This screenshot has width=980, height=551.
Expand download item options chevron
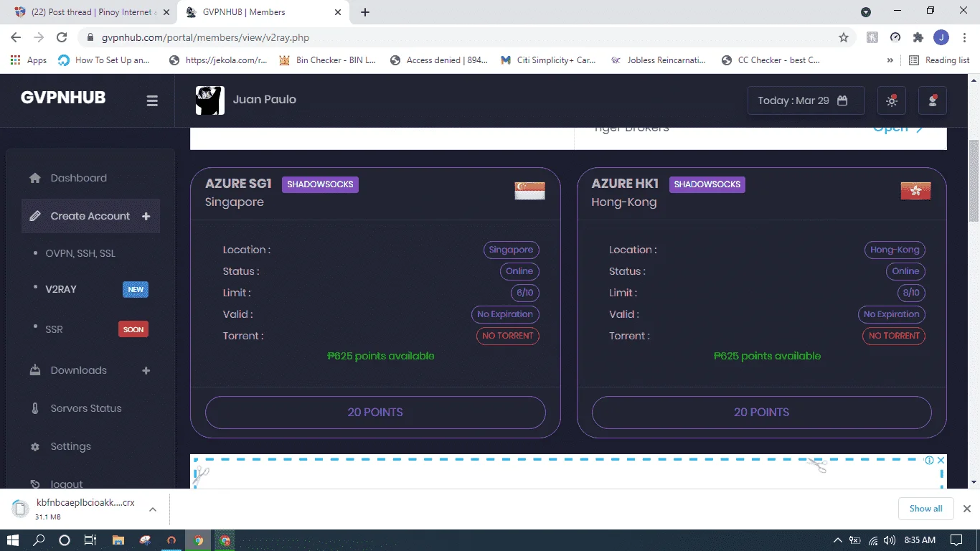[153, 509]
